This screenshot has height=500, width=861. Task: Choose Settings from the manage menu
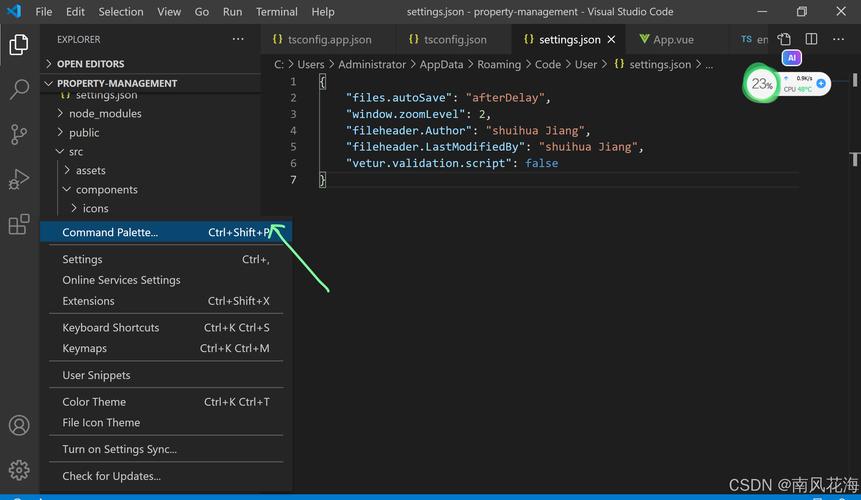(x=166, y=259)
